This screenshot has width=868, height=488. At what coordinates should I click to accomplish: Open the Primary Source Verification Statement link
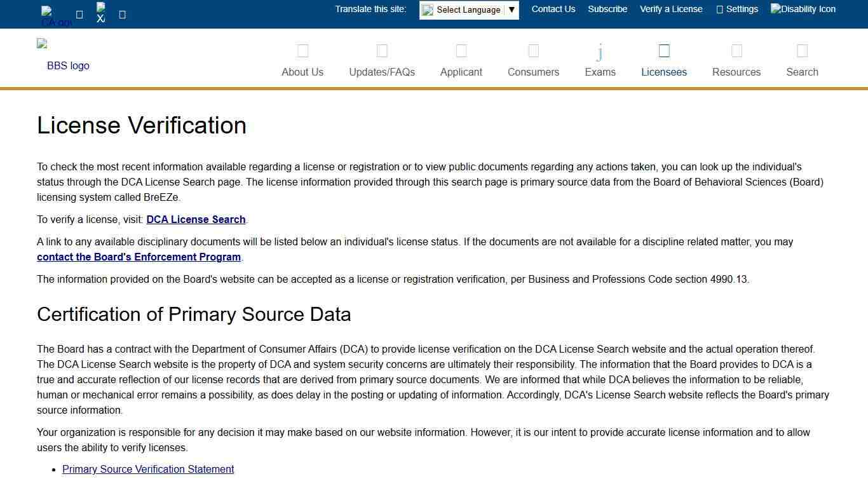pyautogui.click(x=147, y=469)
